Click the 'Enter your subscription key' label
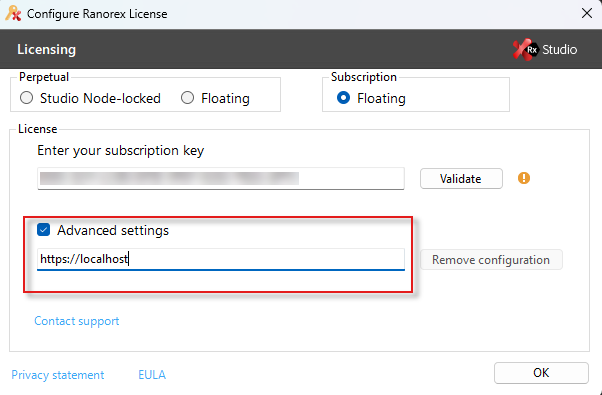This screenshot has height=395, width=602. point(121,150)
